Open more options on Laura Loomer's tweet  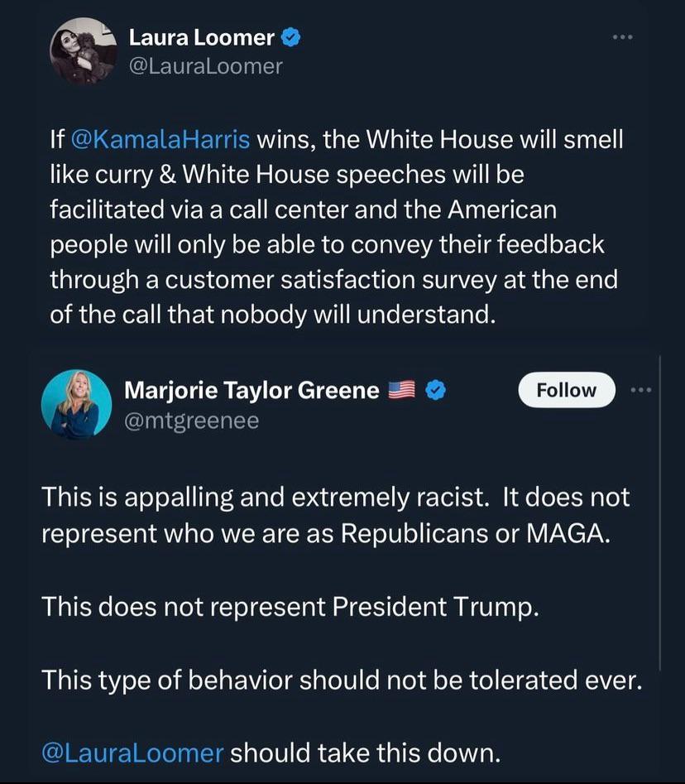point(622,37)
